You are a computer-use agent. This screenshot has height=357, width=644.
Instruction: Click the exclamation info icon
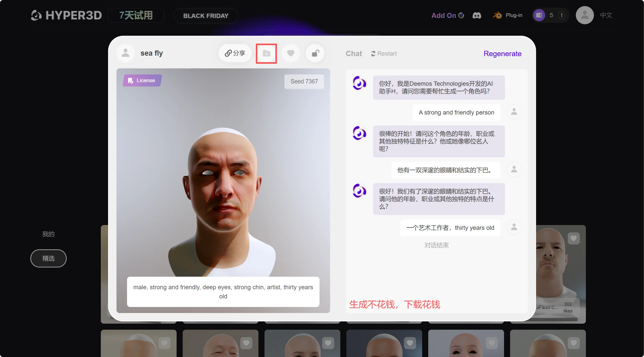[562, 15]
